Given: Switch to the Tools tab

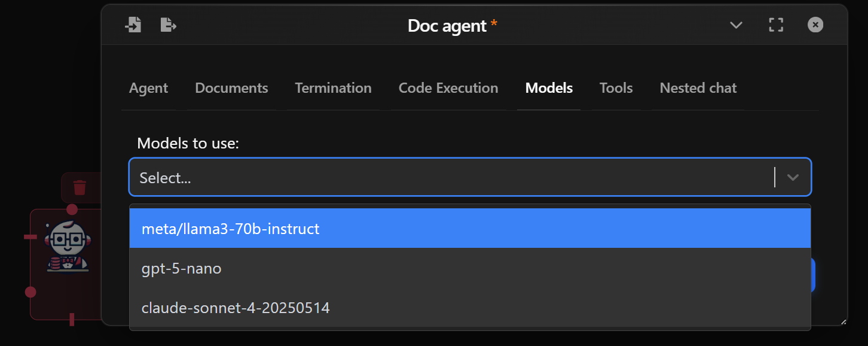Looking at the screenshot, I should [x=616, y=87].
